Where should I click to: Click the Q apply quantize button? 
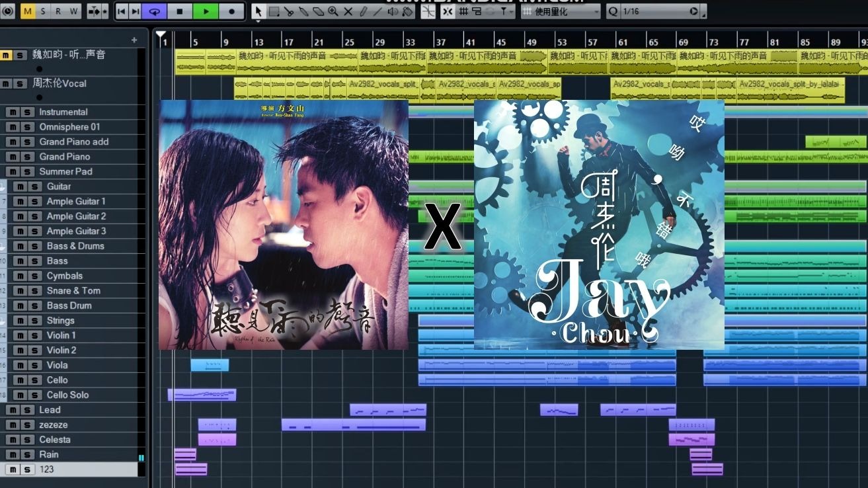(612, 11)
